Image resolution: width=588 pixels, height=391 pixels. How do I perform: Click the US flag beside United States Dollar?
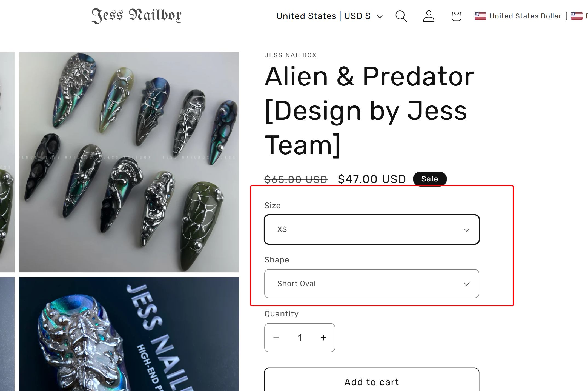tap(480, 16)
